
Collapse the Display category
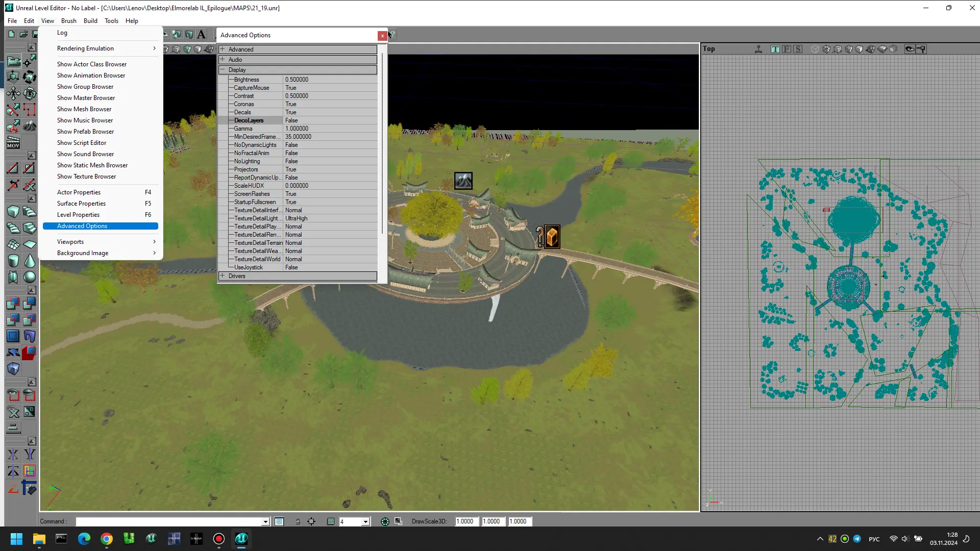[223, 70]
